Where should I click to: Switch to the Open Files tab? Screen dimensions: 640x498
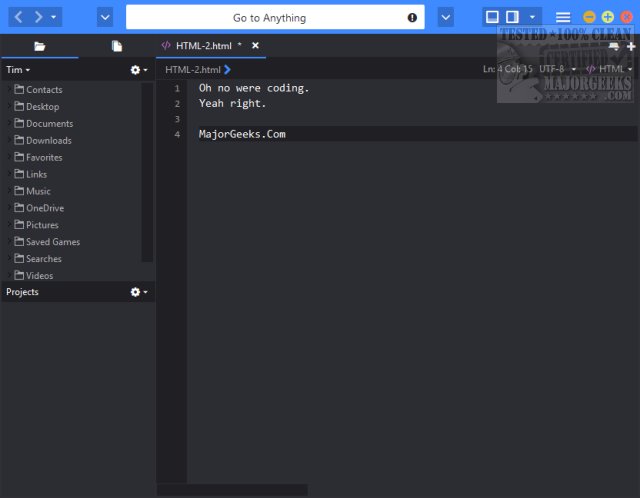click(x=117, y=46)
